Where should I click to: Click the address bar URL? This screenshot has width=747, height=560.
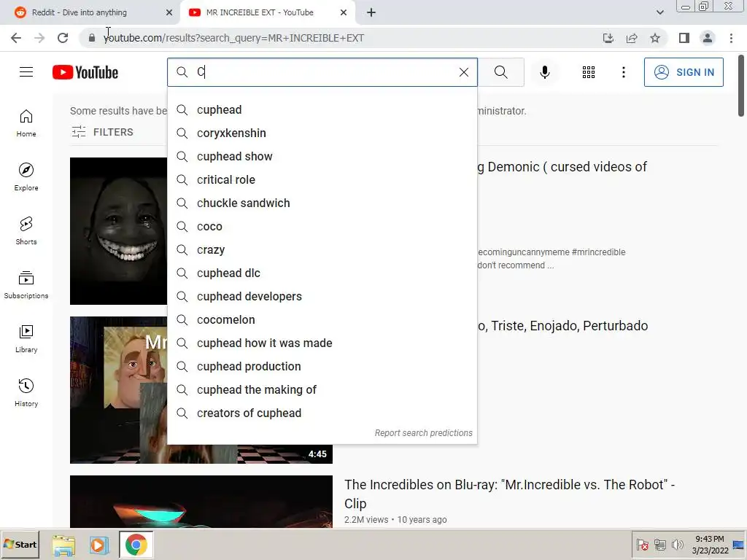pos(233,38)
